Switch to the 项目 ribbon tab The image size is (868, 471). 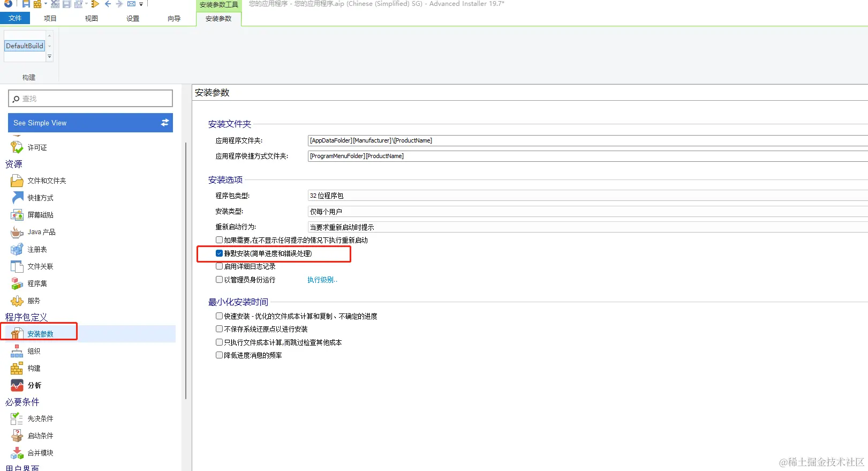click(50, 18)
